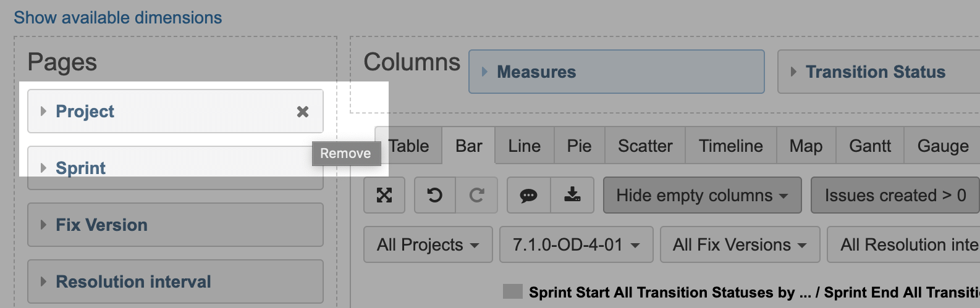The width and height of the screenshot is (980, 308).
Task: Select the Resolution interval dimension
Action: [x=175, y=281]
